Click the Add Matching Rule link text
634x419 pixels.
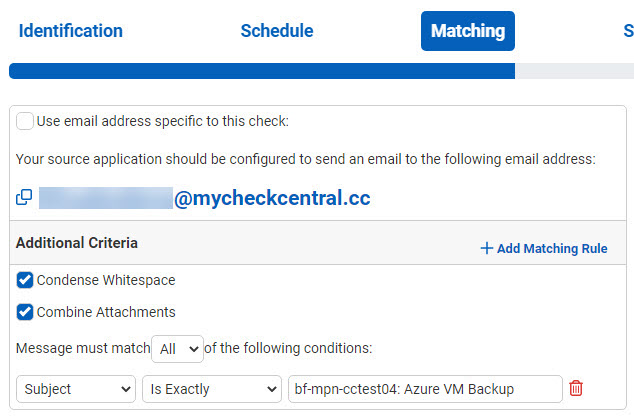[x=552, y=249]
